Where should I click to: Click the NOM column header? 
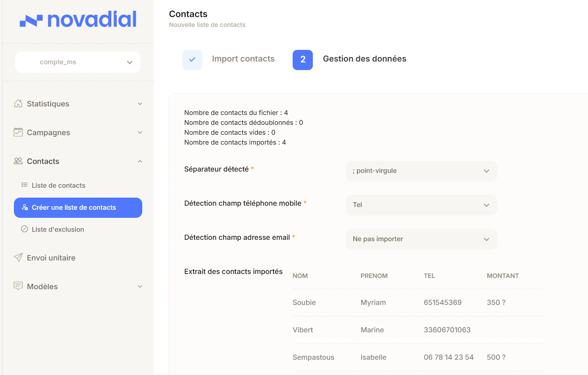click(x=300, y=276)
